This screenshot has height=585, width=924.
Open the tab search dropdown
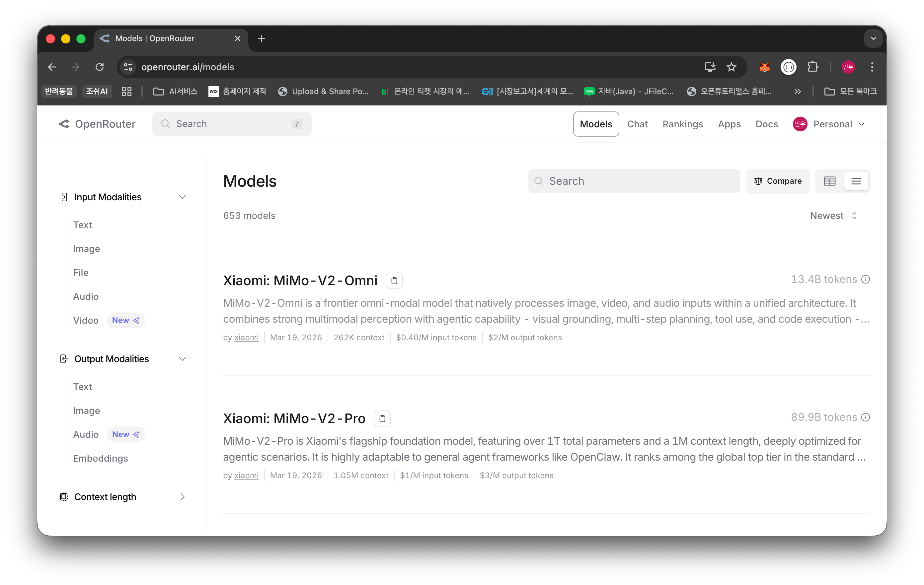click(x=873, y=38)
